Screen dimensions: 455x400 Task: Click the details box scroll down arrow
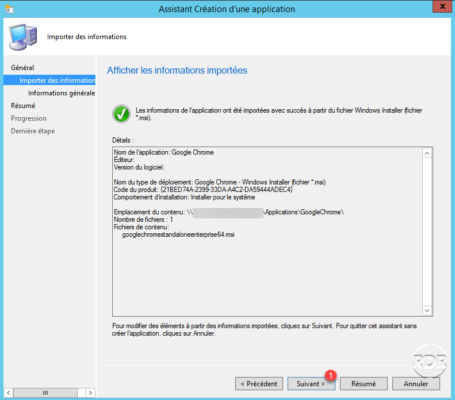click(x=427, y=310)
